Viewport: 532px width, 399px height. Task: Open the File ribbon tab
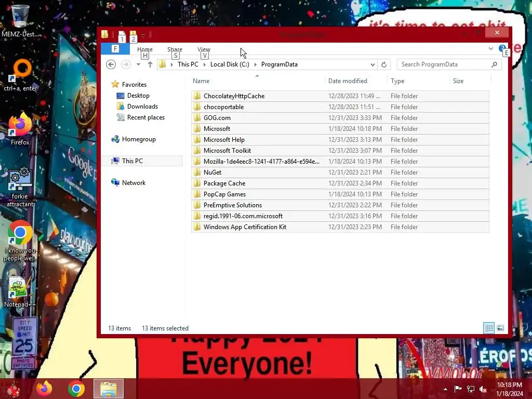(x=115, y=49)
